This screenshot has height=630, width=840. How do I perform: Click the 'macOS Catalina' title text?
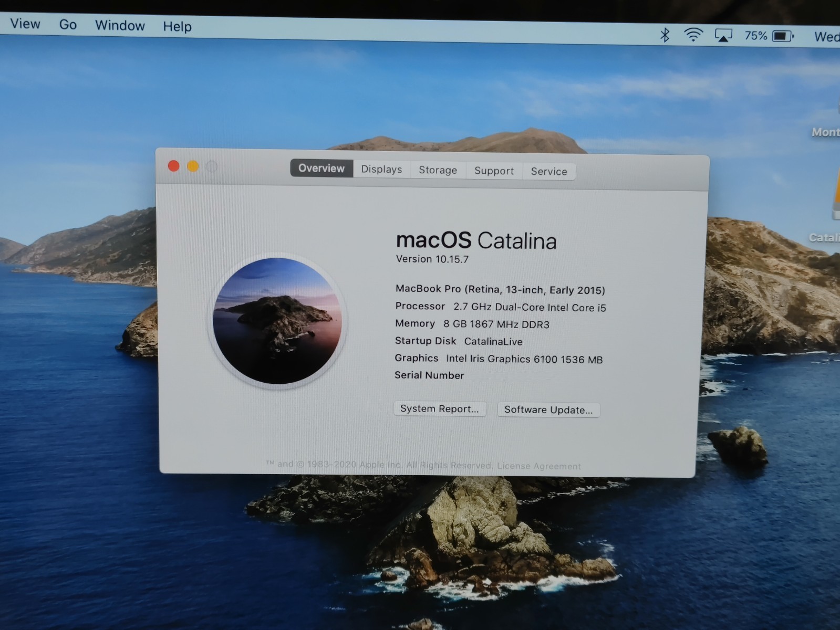point(476,240)
